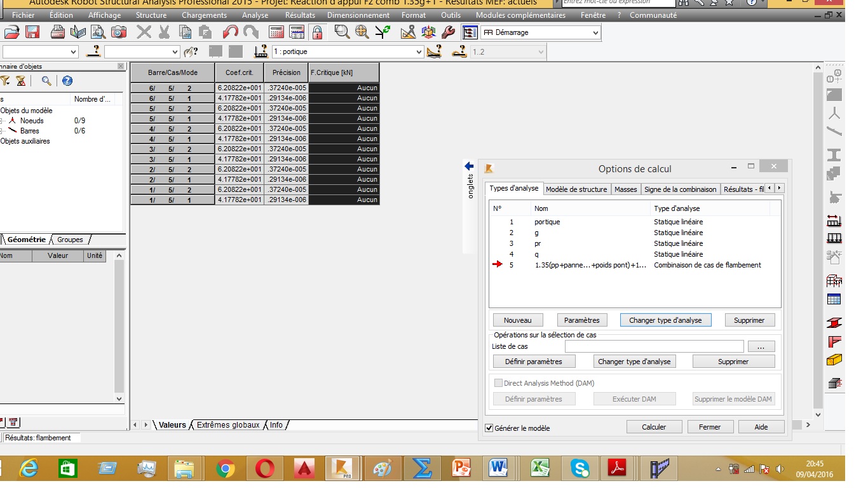Select the Groupes tab in object panel

(70, 240)
